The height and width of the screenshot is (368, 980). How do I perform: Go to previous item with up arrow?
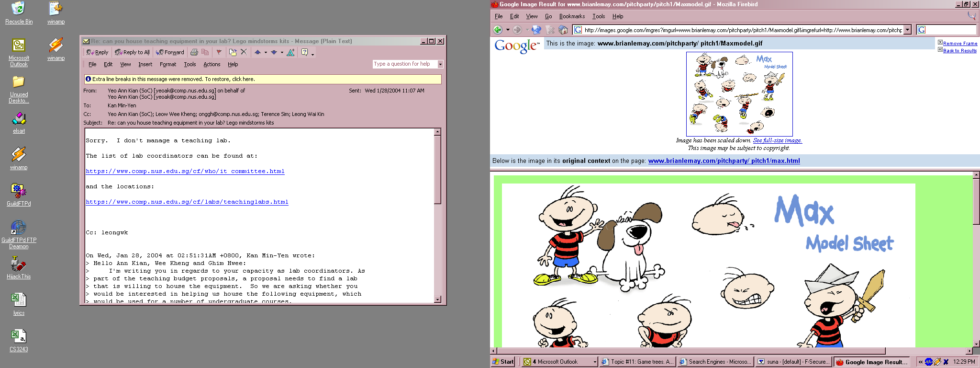[x=258, y=52]
